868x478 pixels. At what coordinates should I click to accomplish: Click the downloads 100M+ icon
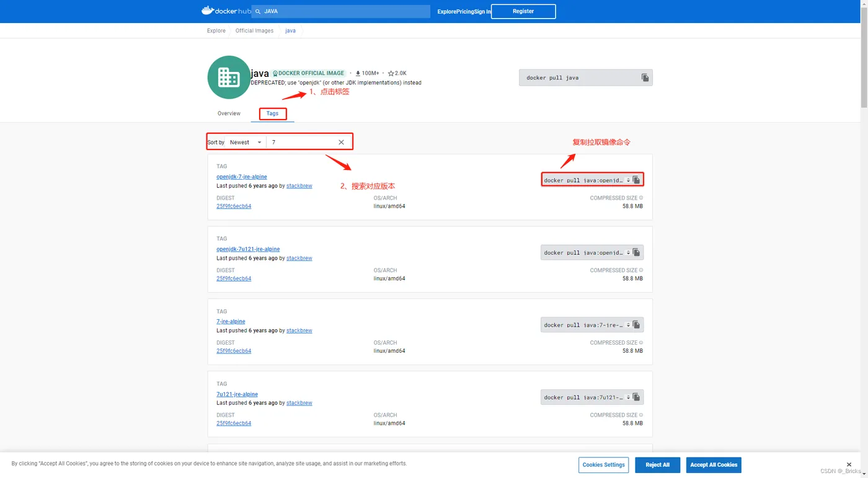coord(358,73)
